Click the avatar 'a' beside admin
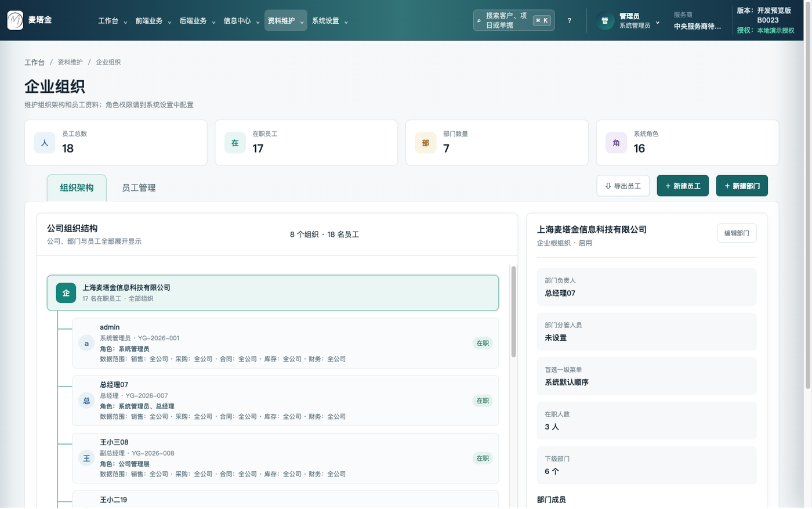 click(x=86, y=343)
